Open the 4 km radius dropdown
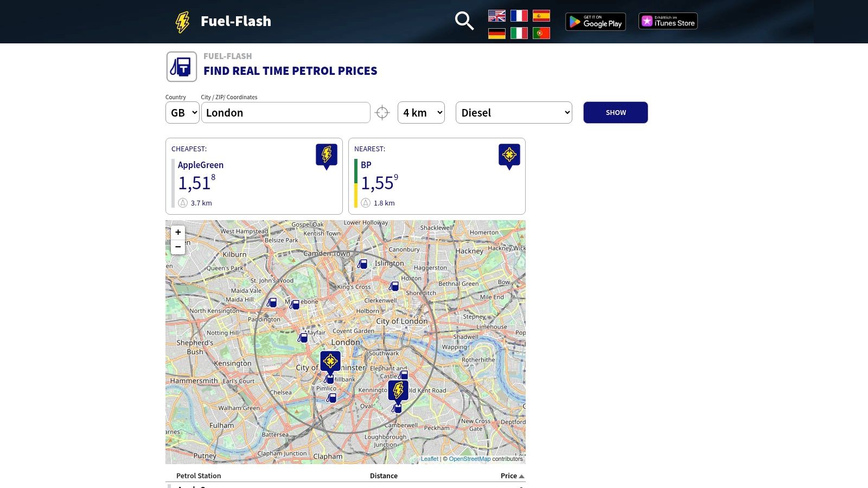Screen dimensions: 868x488 pos(421,113)
